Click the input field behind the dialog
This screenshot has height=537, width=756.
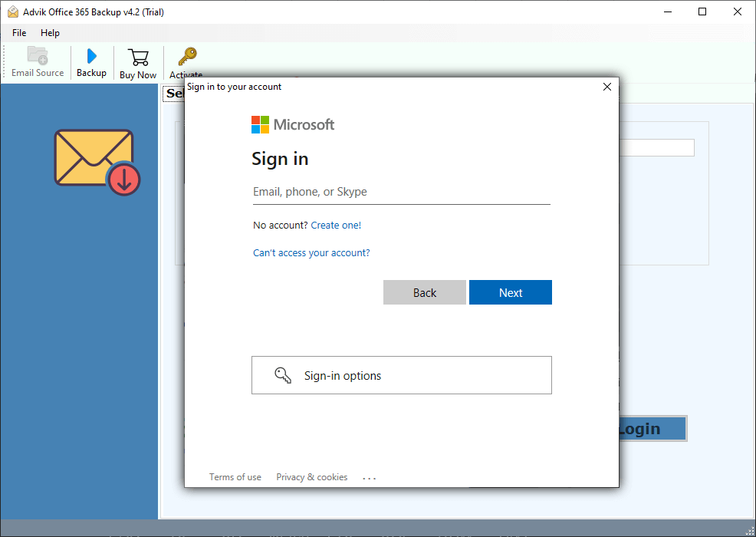(656, 147)
